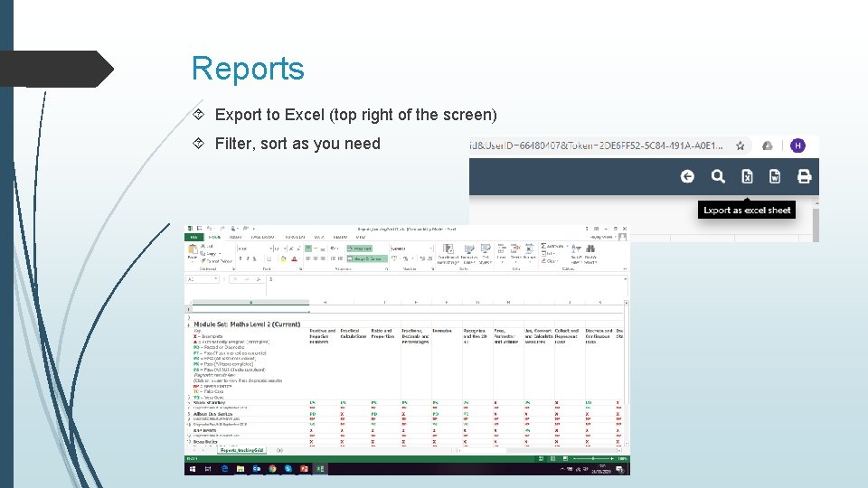Image resolution: width=868 pixels, height=488 pixels.
Task: Open File Explorer from the taskbar
Action: click(x=241, y=469)
